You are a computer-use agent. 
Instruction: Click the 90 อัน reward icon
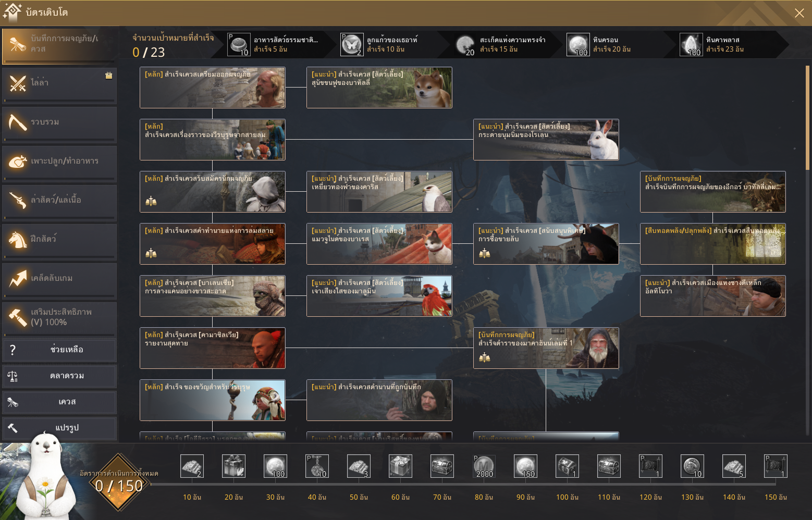pos(525,466)
